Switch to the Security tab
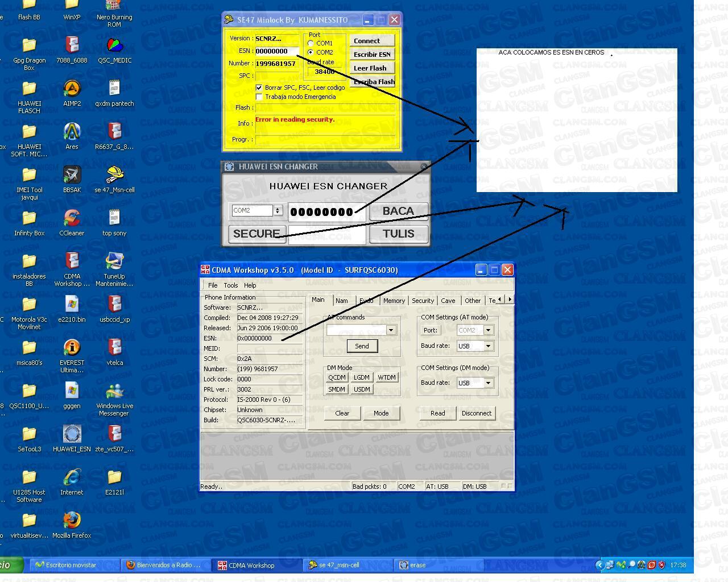 (x=423, y=301)
